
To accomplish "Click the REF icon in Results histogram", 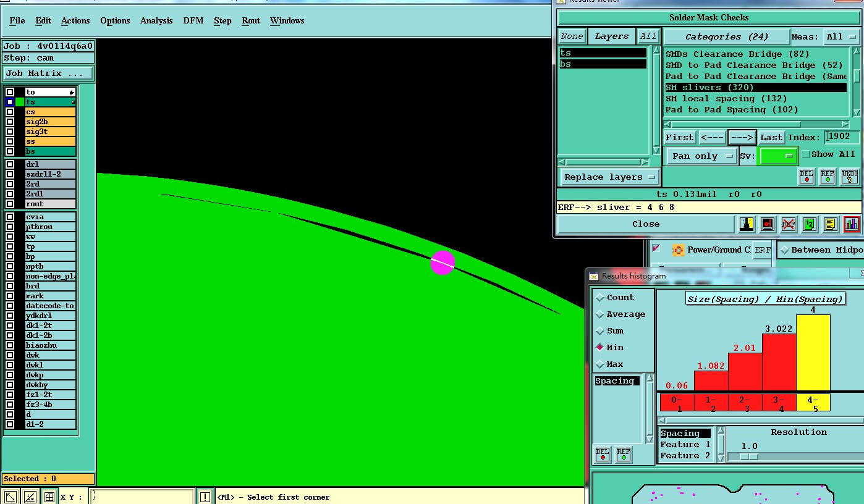I will point(624,454).
